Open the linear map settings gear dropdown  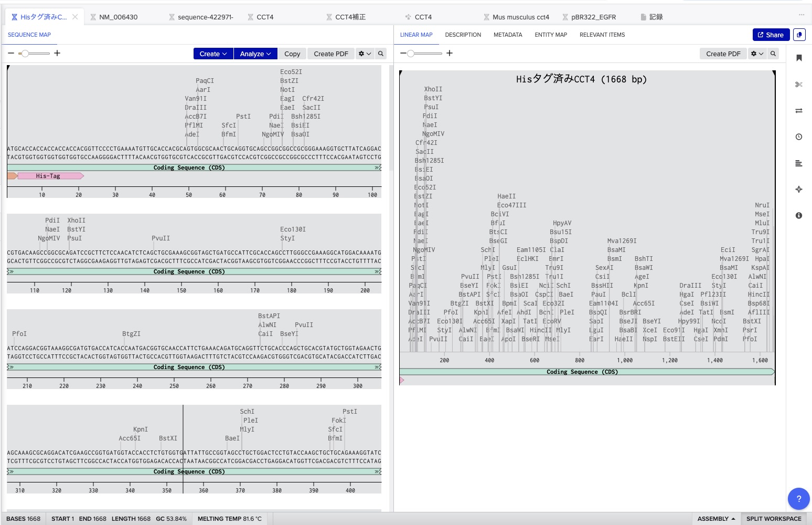pyautogui.click(x=756, y=54)
